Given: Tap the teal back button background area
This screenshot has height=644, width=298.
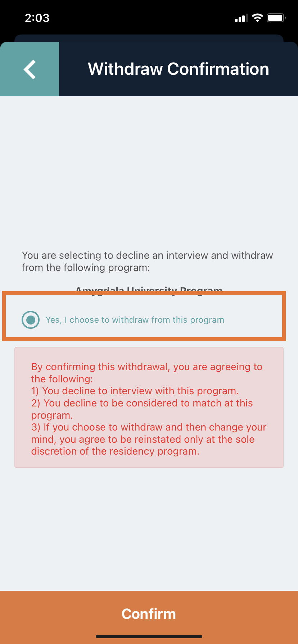Looking at the screenshot, I should click(30, 69).
